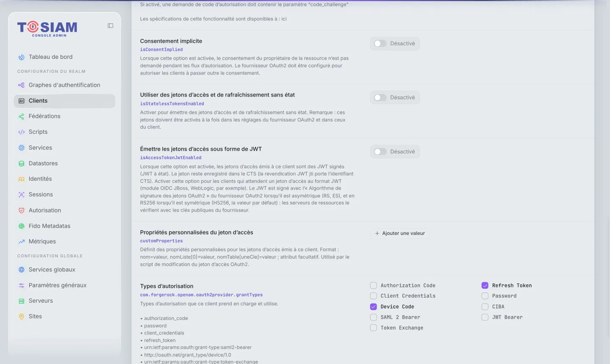
Task: Click the Clients sidebar icon
Action: [x=22, y=101]
